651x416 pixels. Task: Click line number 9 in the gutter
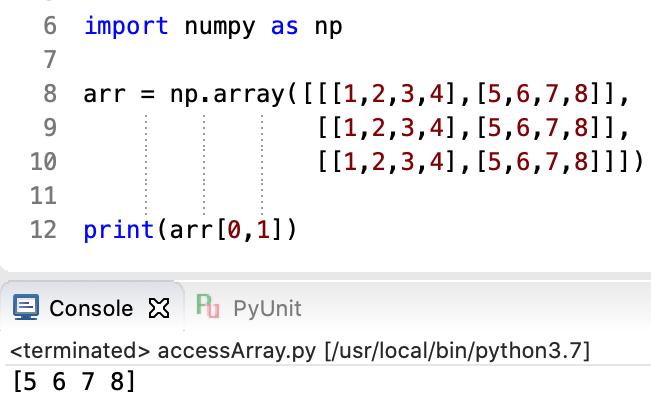click(x=49, y=129)
